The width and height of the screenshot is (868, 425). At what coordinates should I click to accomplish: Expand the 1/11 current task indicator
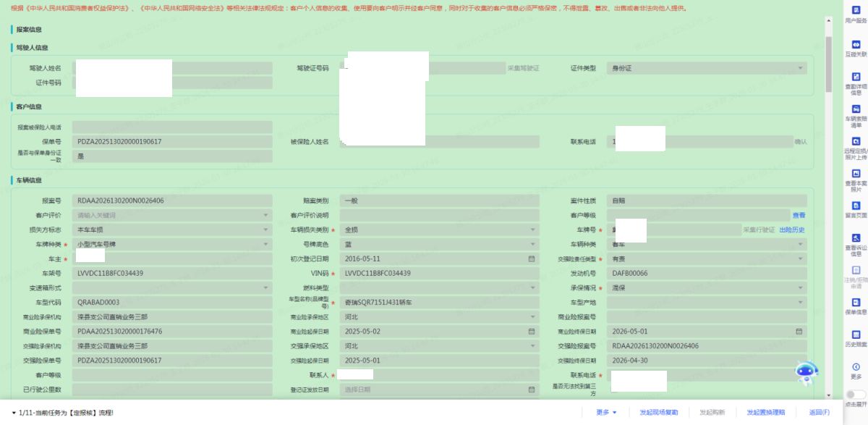(14, 413)
